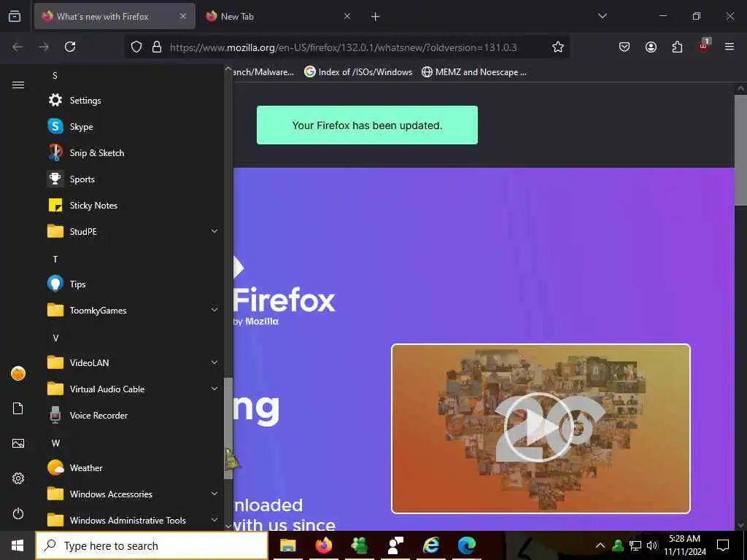Reload the current page
The height and width of the screenshot is (560, 747).
click(70, 47)
